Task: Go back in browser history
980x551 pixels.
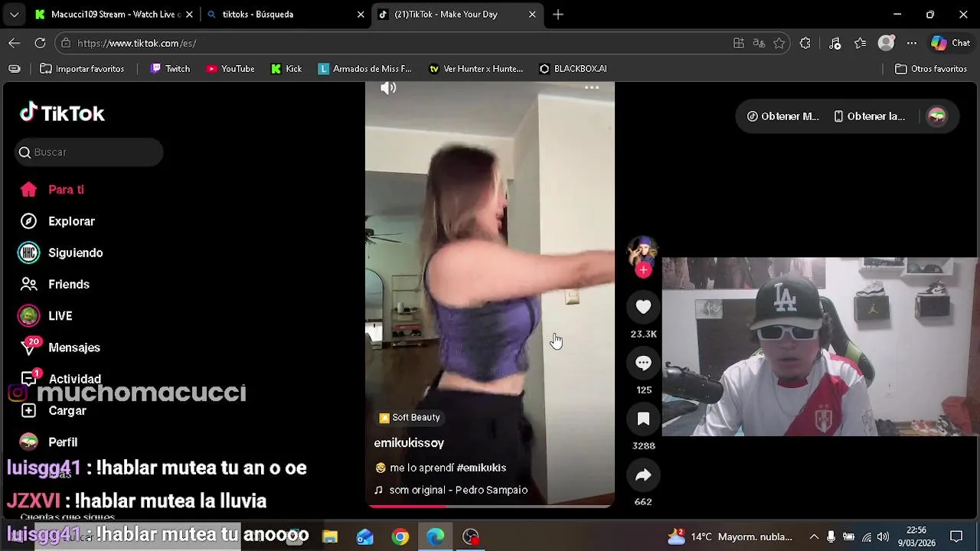Action: [x=15, y=44]
